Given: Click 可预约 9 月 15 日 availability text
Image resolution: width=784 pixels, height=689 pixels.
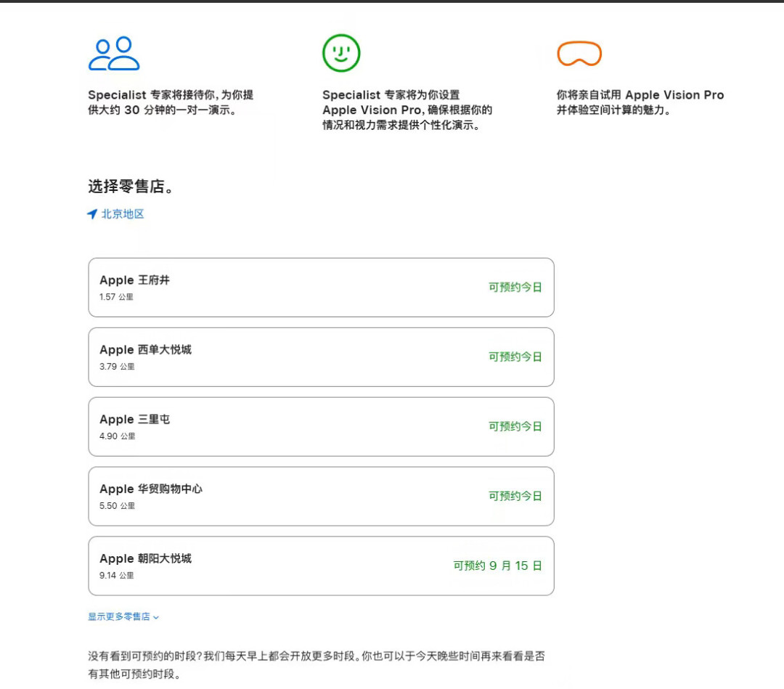Looking at the screenshot, I should pyautogui.click(x=497, y=566).
